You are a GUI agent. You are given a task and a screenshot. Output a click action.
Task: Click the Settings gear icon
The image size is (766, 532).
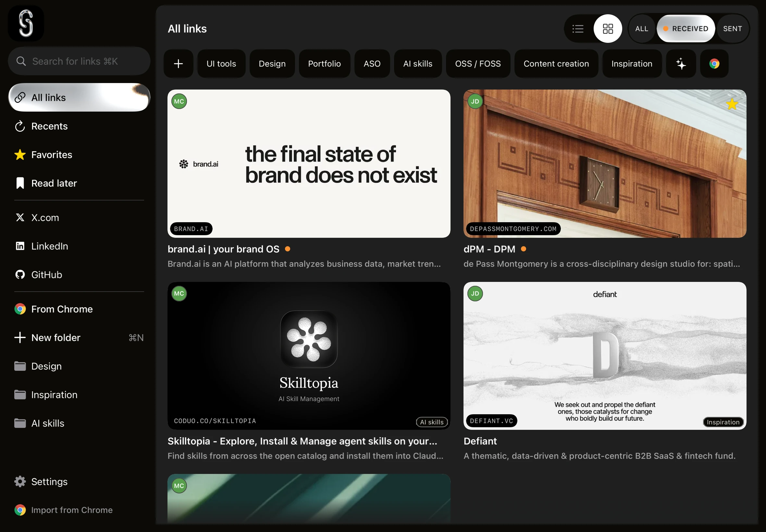tap(20, 481)
